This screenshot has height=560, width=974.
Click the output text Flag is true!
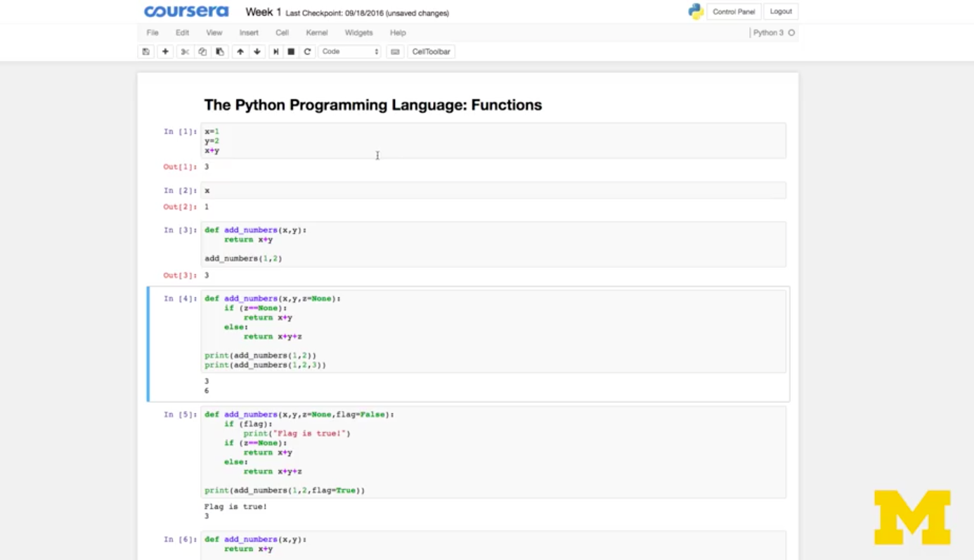[235, 507]
